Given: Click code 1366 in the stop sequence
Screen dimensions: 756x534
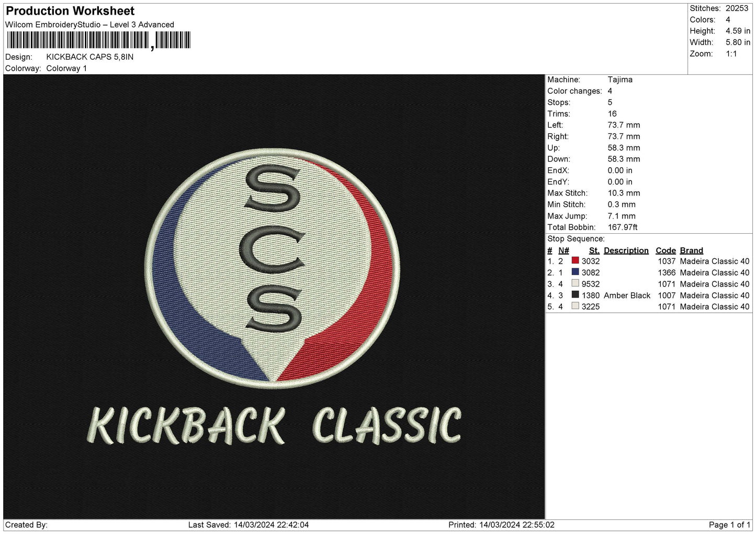Looking at the screenshot, I should 667,272.
